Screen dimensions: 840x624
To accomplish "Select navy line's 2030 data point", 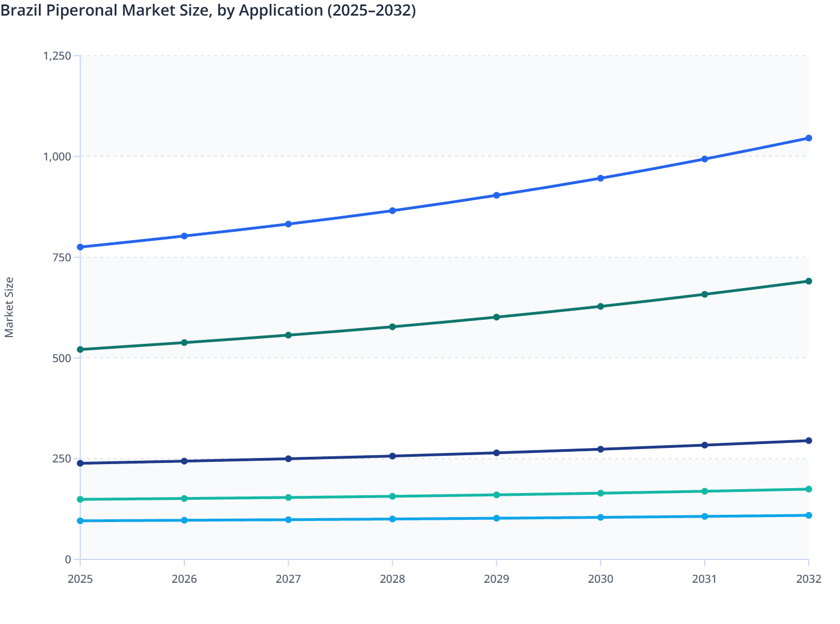I will (600, 449).
